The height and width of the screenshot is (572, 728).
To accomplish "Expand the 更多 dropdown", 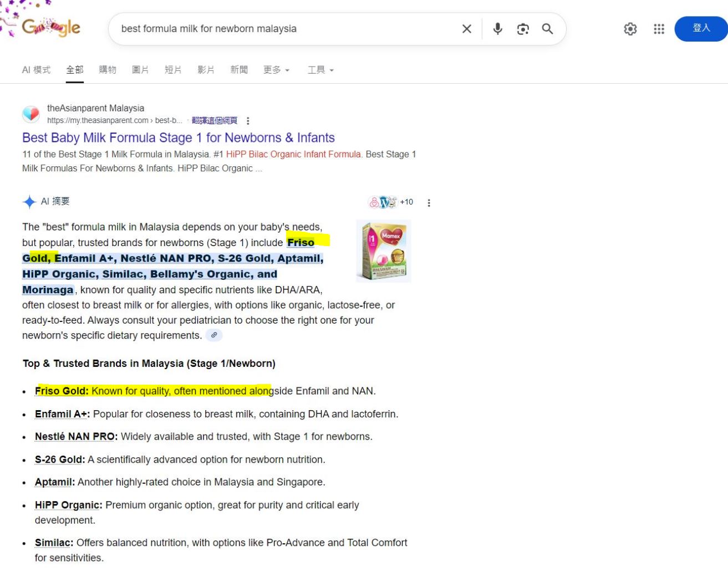I will pyautogui.click(x=276, y=70).
